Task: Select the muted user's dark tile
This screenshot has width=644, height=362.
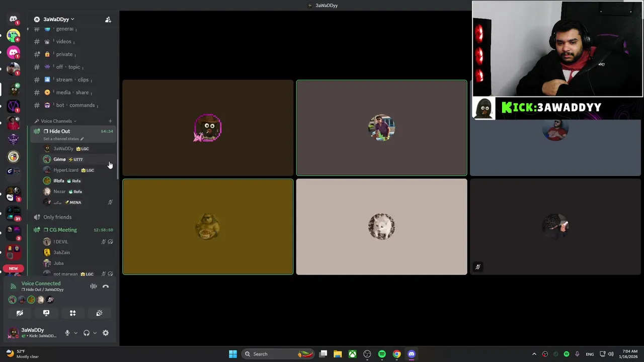Action: (x=555, y=227)
